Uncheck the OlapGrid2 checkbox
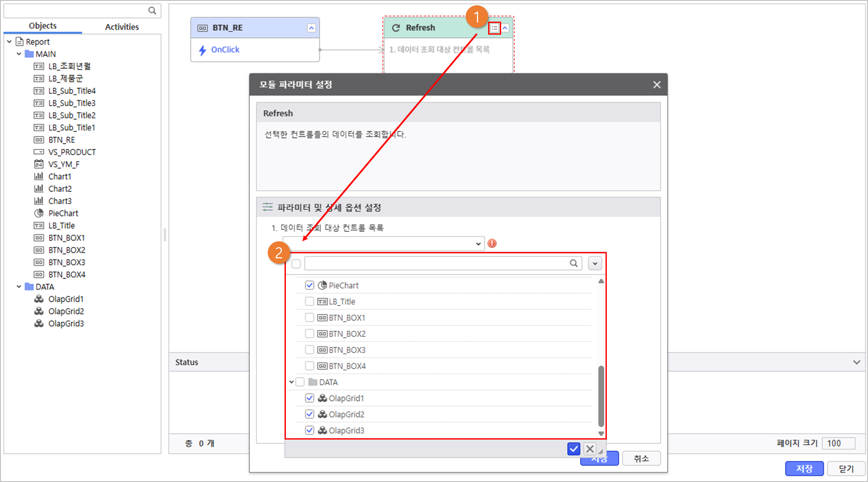 (309, 414)
